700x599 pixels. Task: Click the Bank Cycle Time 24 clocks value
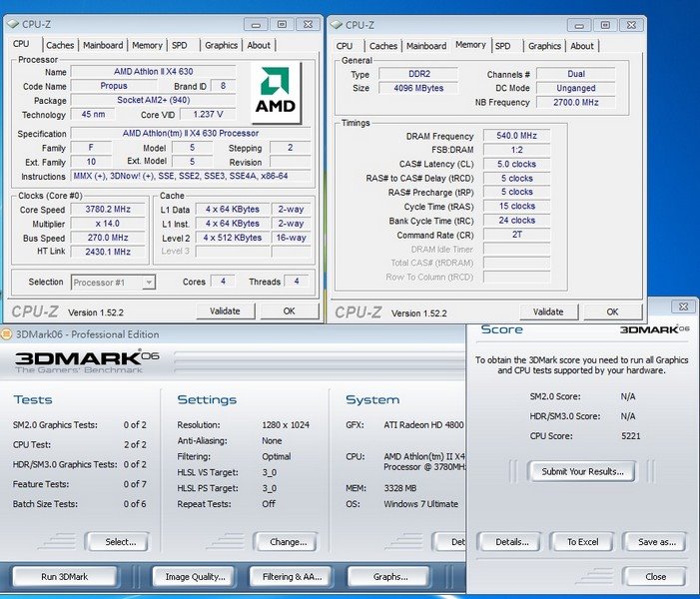pos(516,221)
